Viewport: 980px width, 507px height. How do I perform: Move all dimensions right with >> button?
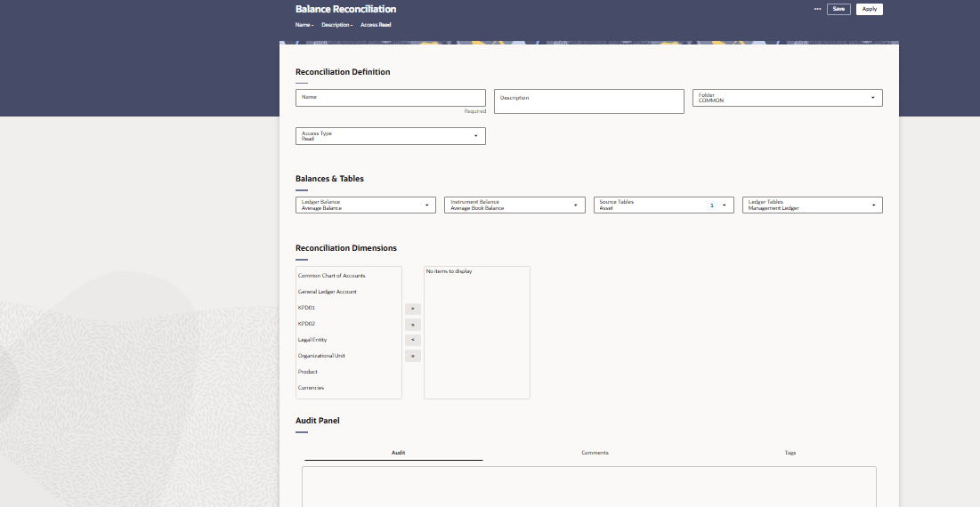[x=412, y=325]
